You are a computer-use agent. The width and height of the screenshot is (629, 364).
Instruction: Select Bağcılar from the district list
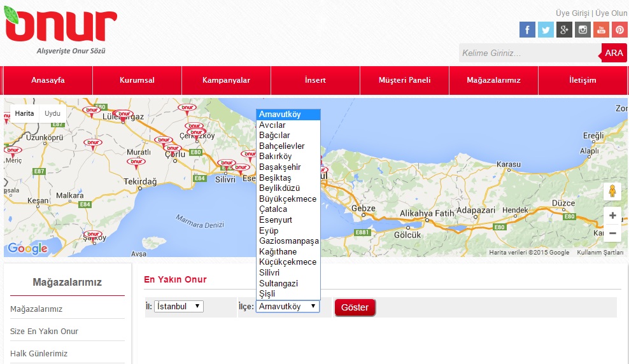tap(288, 136)
